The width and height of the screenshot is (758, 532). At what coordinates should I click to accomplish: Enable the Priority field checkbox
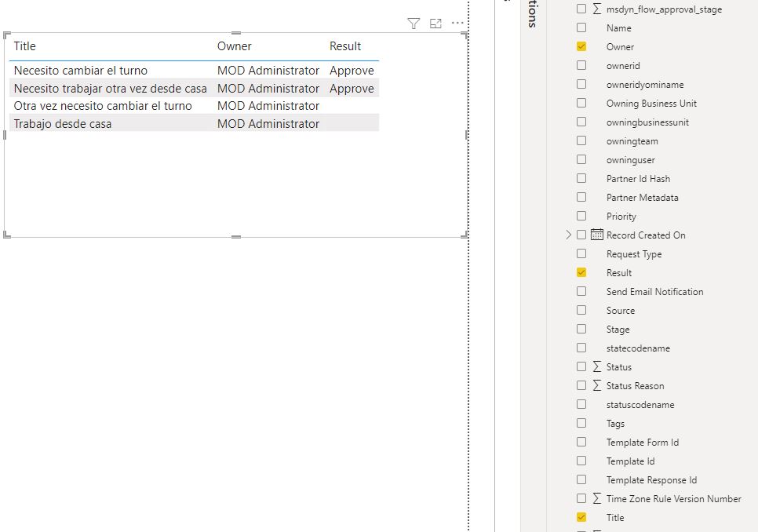581,216
